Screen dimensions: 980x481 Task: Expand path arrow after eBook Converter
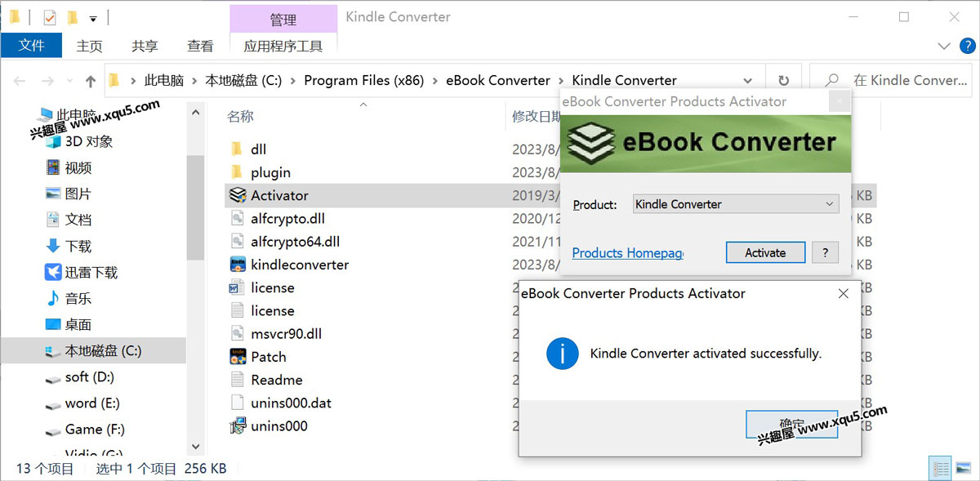561,81
